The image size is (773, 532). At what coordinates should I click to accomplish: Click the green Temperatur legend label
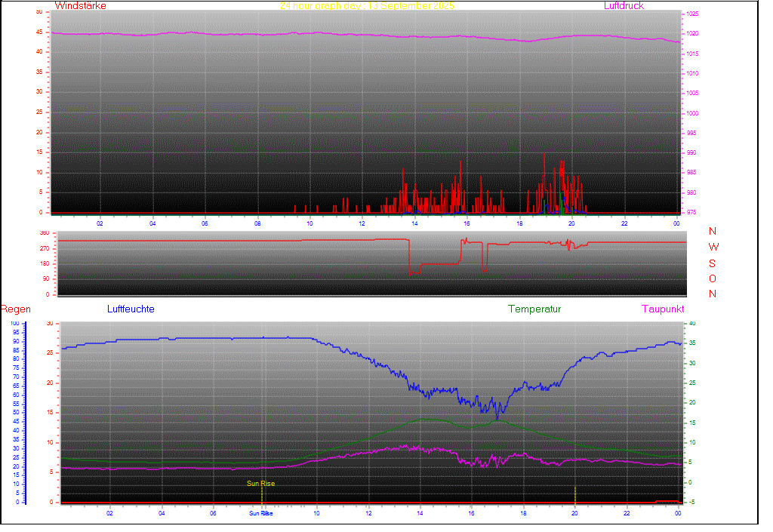(x=534, y=309)
